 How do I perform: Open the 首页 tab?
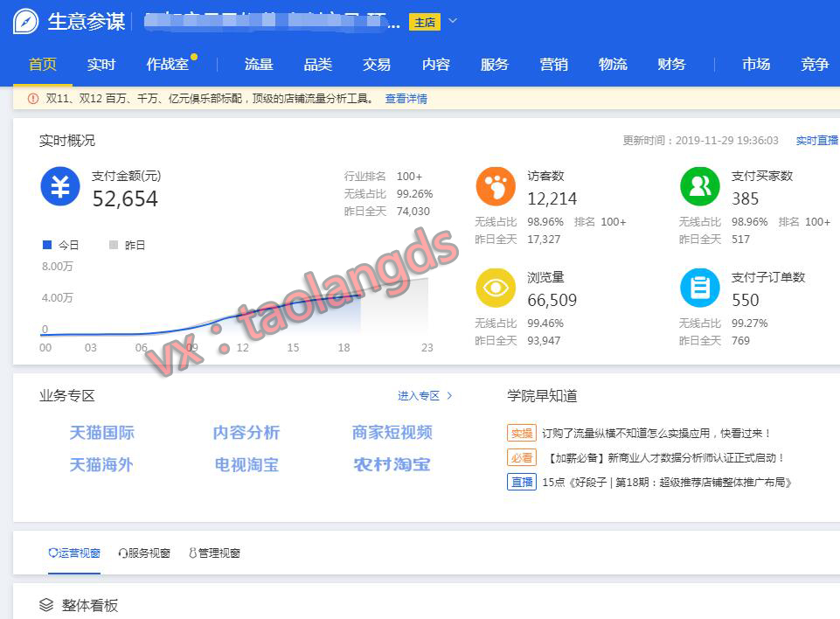[42, 65]
